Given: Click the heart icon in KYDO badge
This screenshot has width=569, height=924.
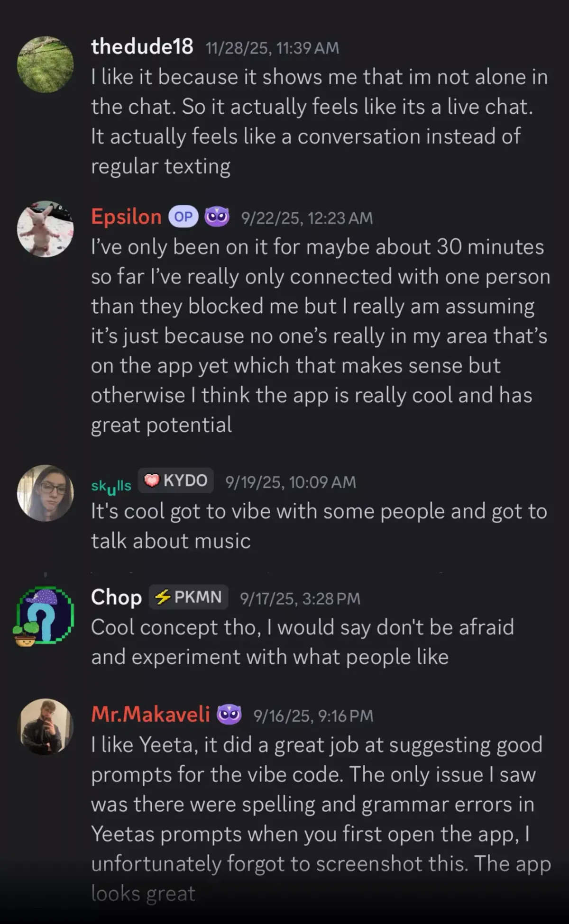Looking at the screenshot, I should click(151, 480).
